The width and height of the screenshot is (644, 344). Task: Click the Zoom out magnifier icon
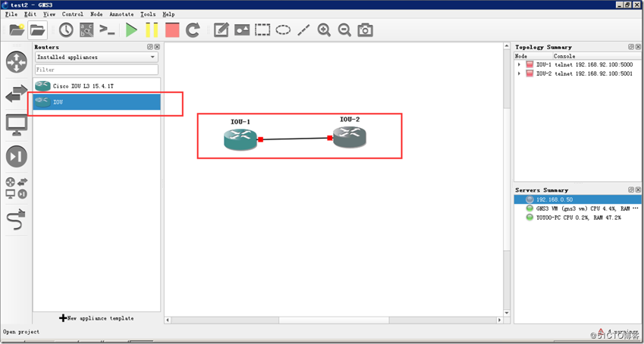click(344, 30)
